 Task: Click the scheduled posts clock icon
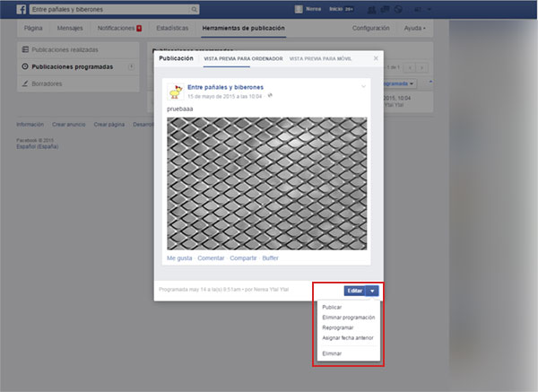tap(25, 66)
